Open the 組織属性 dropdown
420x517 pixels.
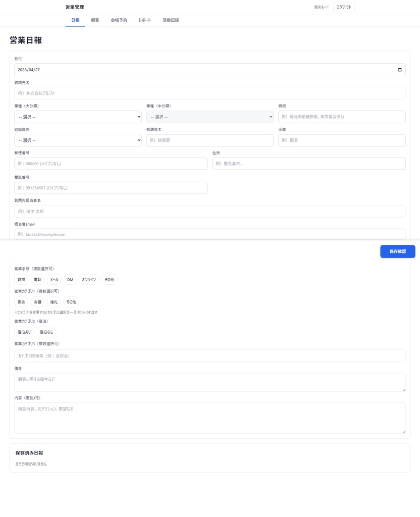[78, 140]
